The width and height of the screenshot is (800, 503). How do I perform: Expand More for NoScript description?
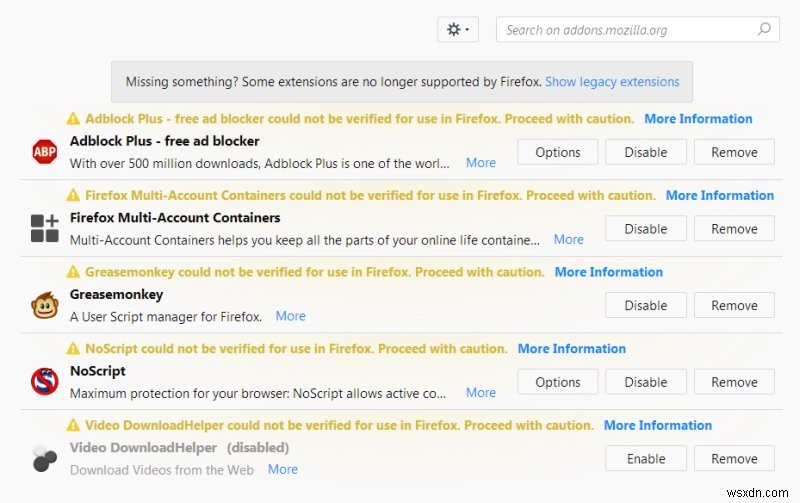481,392
